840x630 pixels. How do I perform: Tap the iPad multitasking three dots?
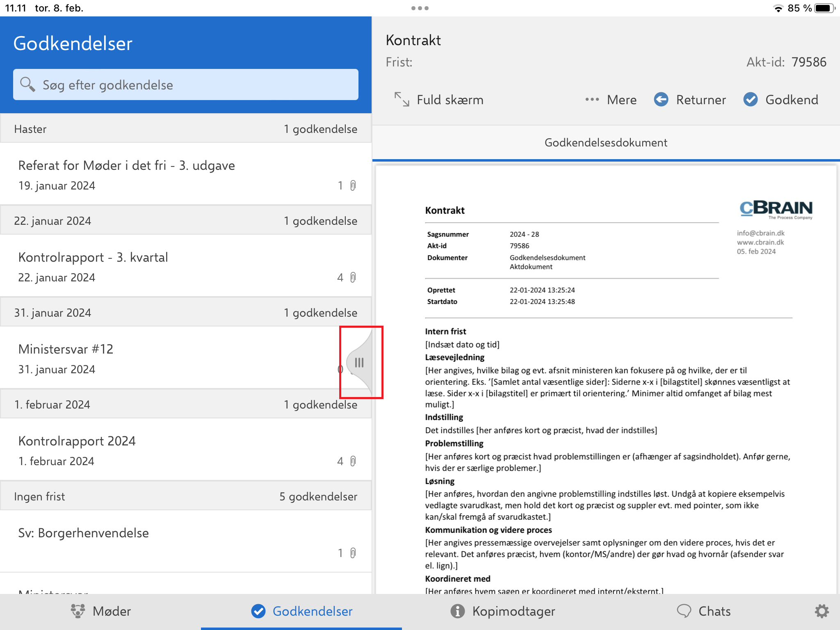pyautogui.click(x=420, y=8)
